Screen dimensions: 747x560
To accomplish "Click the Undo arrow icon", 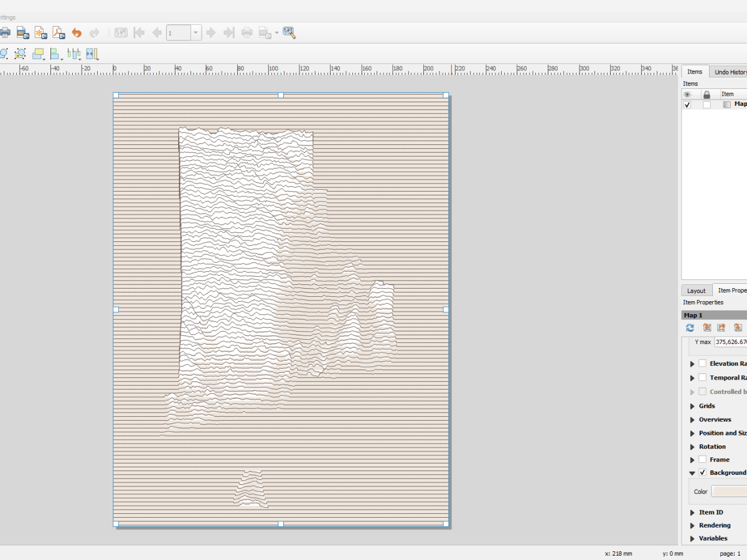I will (x=75, y=32).
